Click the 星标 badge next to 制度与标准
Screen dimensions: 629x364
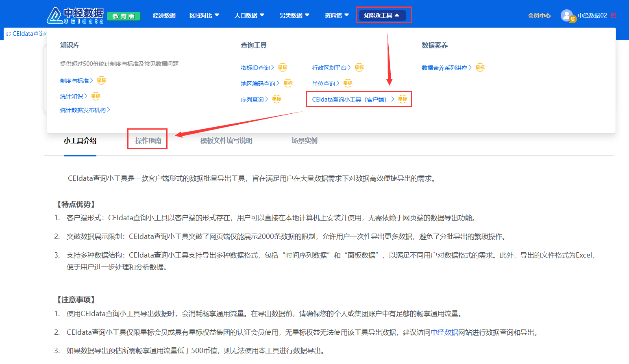101,81
